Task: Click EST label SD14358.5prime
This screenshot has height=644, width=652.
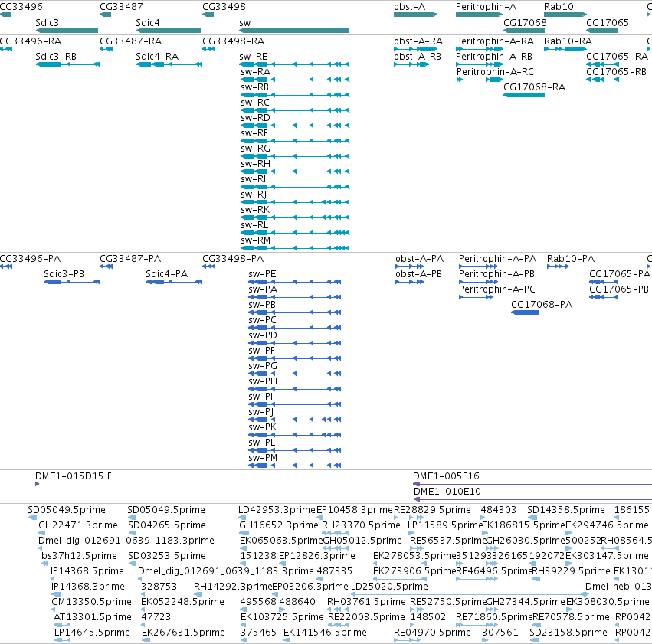Action: pos(566,510)
